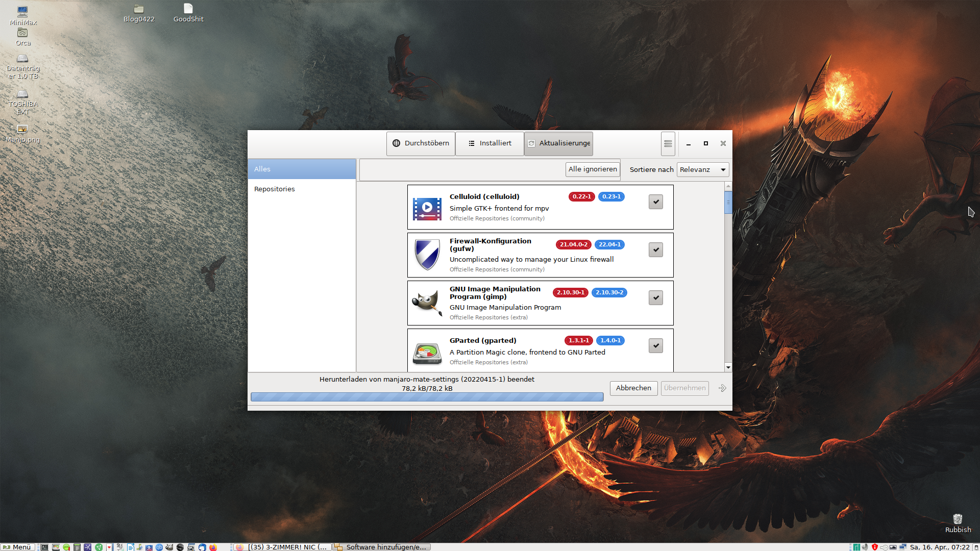Switch to the 3-ZIMMER Firefox taskbar window
This screenshot has width=980, height=551.
pos(281,547)
